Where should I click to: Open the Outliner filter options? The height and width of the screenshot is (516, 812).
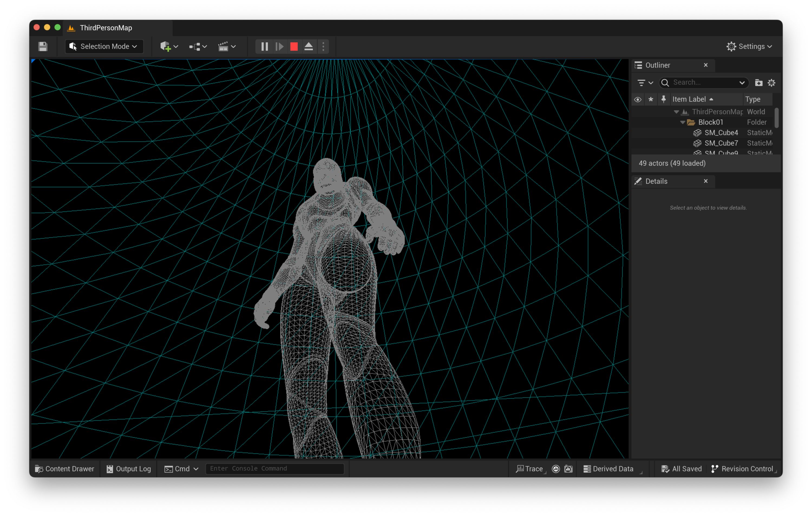(645, 82)
